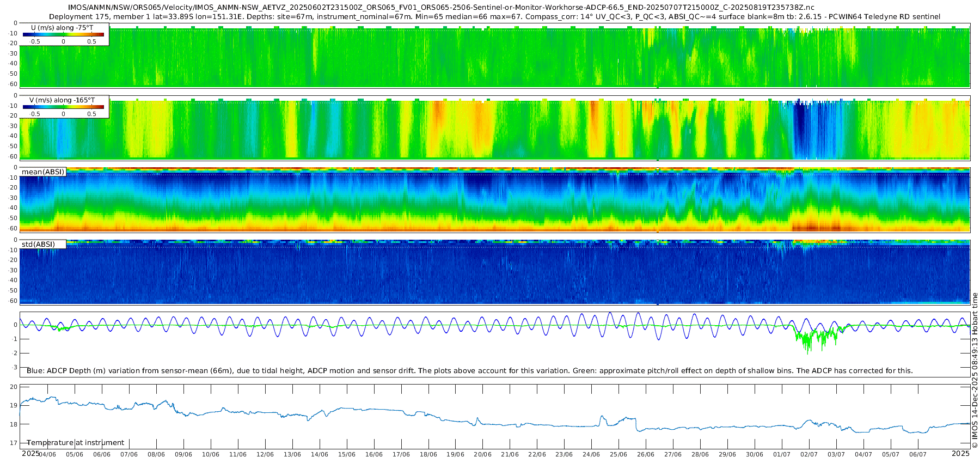Click the 04/06 date tick label
This screenshot has width=980, height=463.
(47, 454)
